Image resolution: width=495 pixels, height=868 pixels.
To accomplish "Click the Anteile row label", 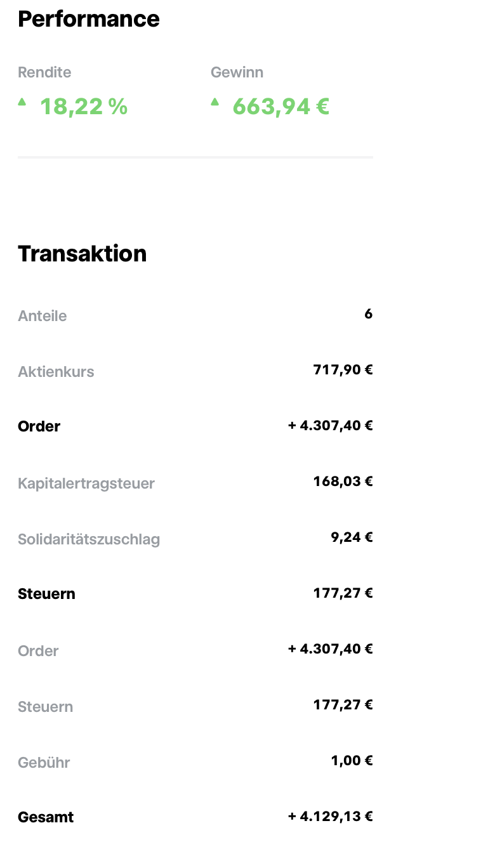I will tap(43, 316).
